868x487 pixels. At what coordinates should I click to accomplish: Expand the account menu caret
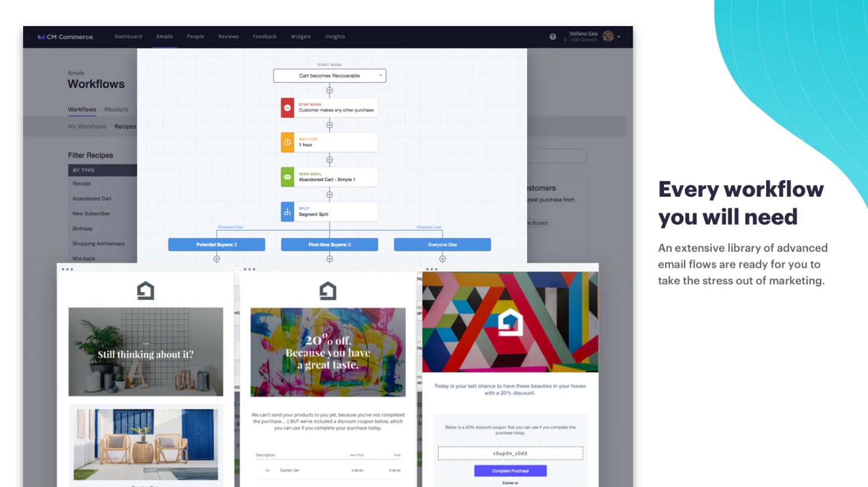click(x=619, y=37)
